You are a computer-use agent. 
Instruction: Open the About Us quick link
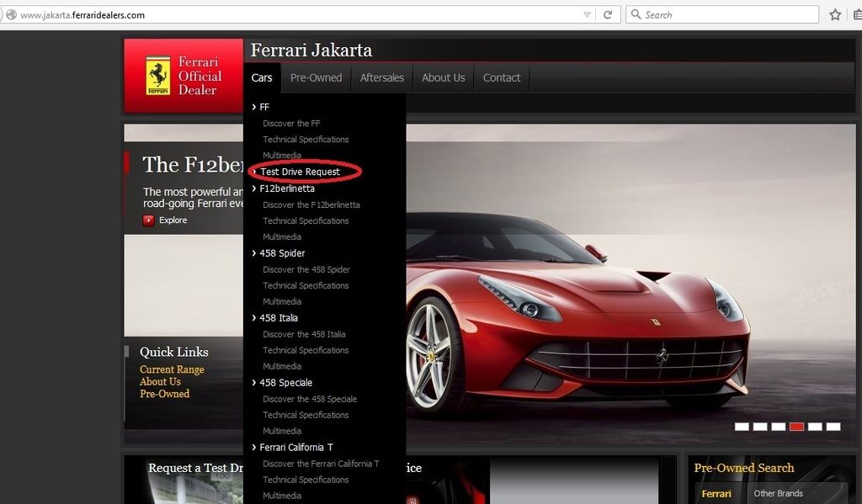pyautogui.click(x=160, y=382)
